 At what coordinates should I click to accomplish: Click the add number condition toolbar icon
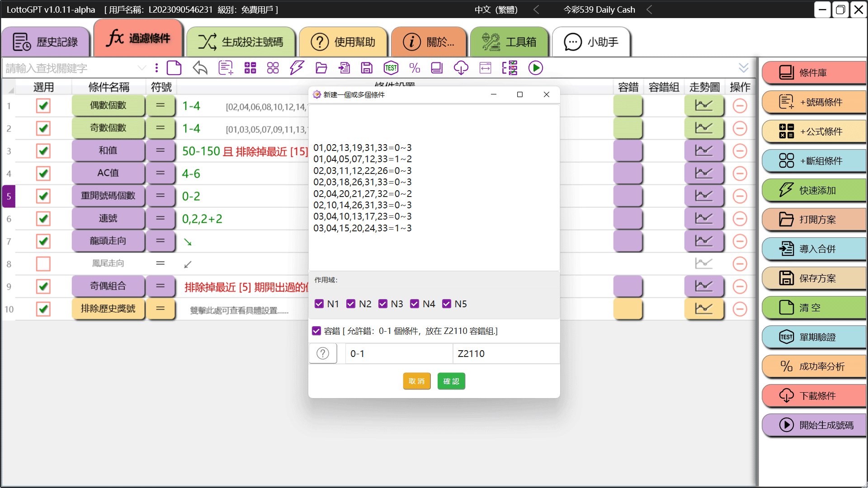(x=226, y=68)
